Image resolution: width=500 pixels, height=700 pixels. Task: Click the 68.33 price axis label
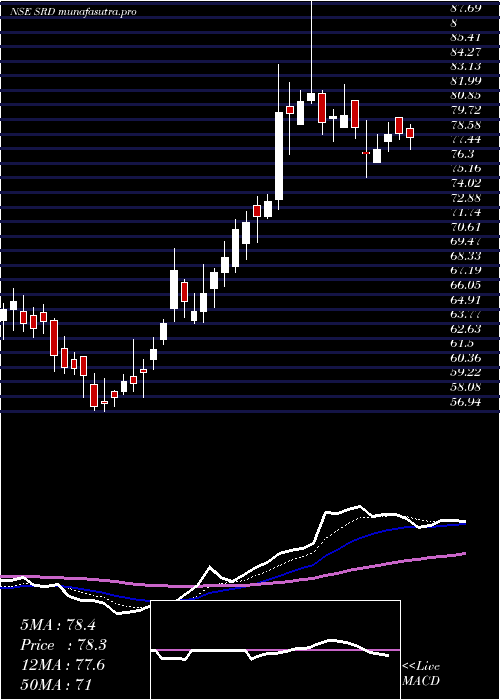[466, 256]
